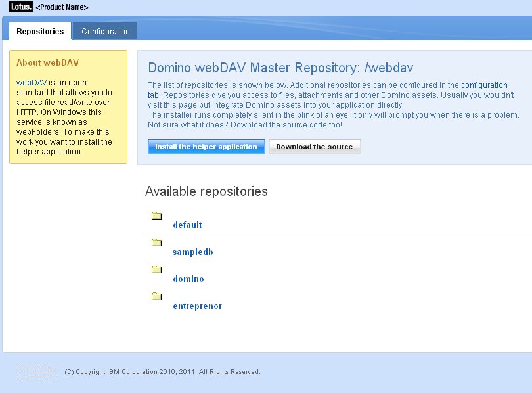This screenshot has width=532, height=393.
Task: Open the Repositories tab
Action: [x=40, y=32]
